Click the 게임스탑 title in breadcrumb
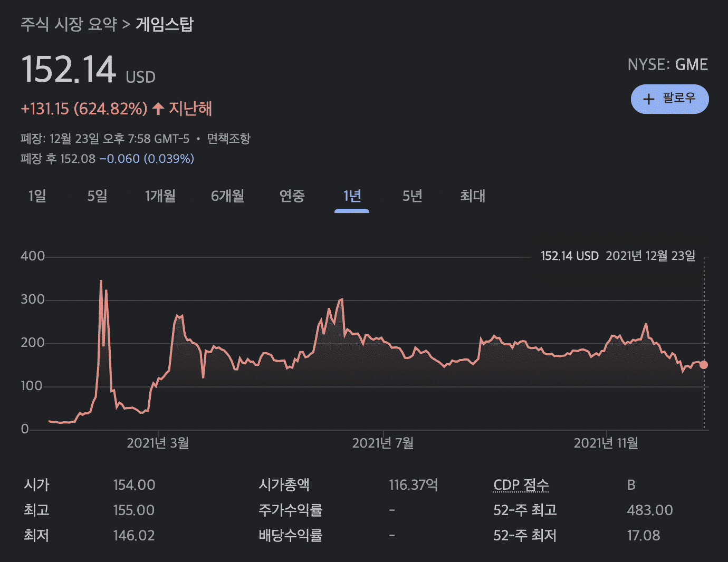 (165, 24)
